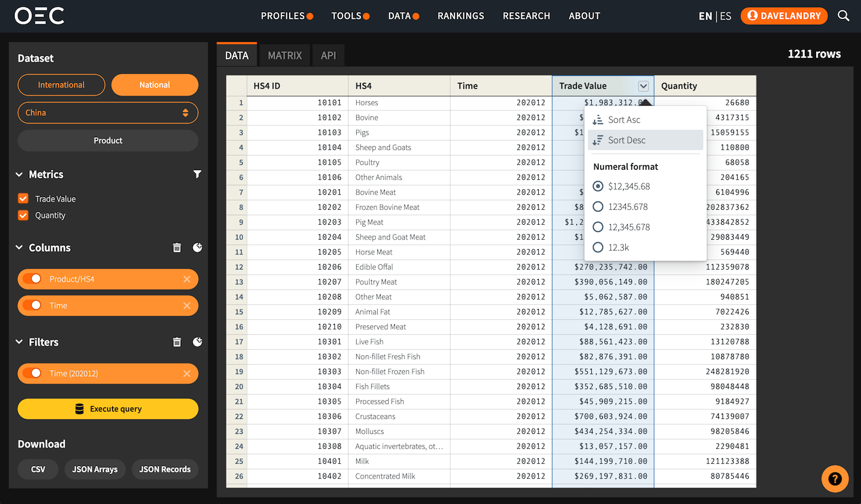Select row number 12
The height and width of the screenshot is (504, 861).
click(236, 267)
